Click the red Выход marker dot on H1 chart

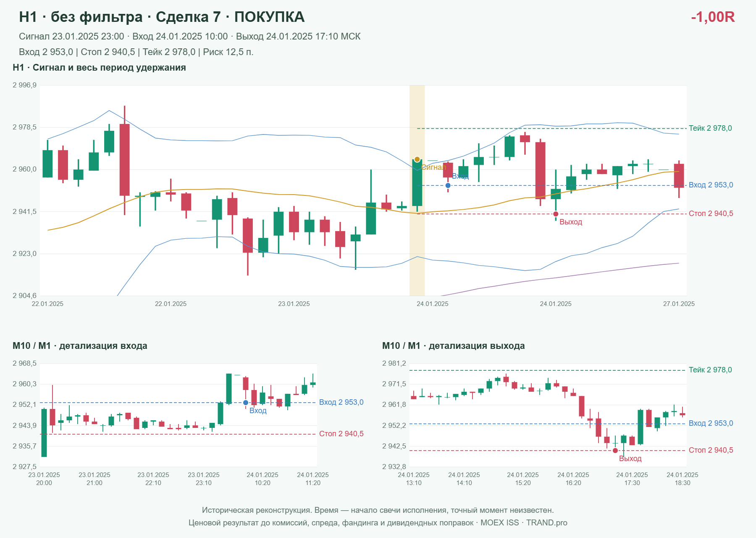tap(556, 214)
